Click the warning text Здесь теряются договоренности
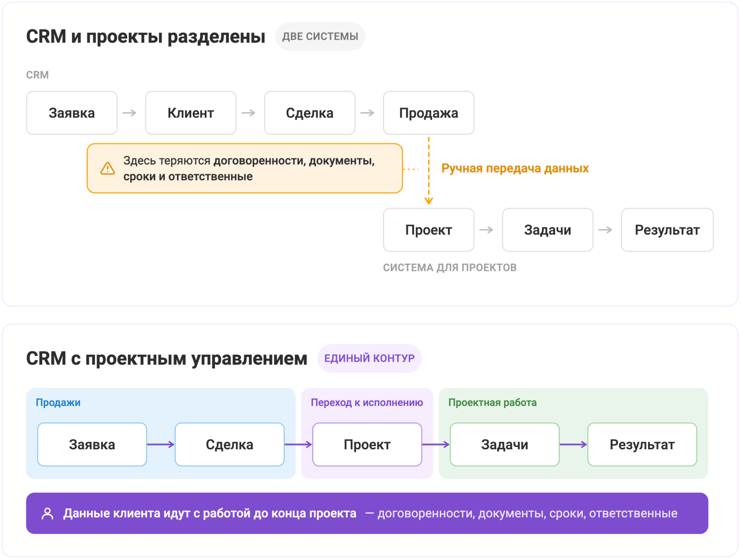This screenshot has width=740, height=560. tap(249, 168)
